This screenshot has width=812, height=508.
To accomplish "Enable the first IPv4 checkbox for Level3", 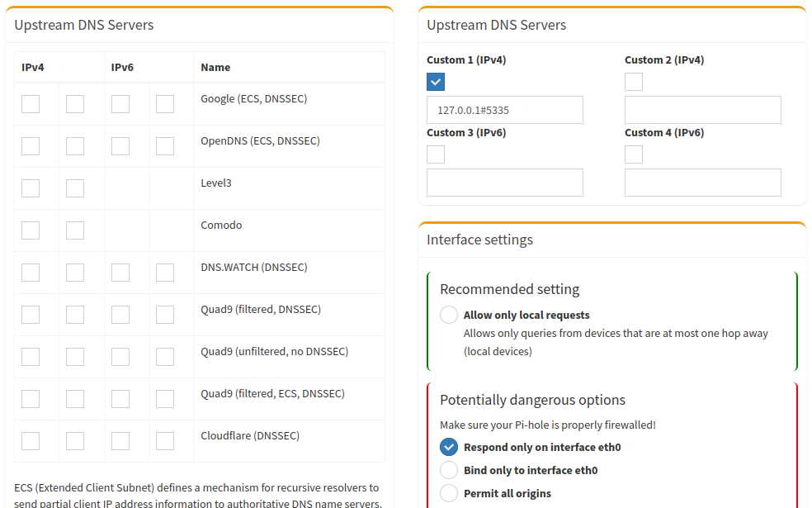I will point(31,188).
